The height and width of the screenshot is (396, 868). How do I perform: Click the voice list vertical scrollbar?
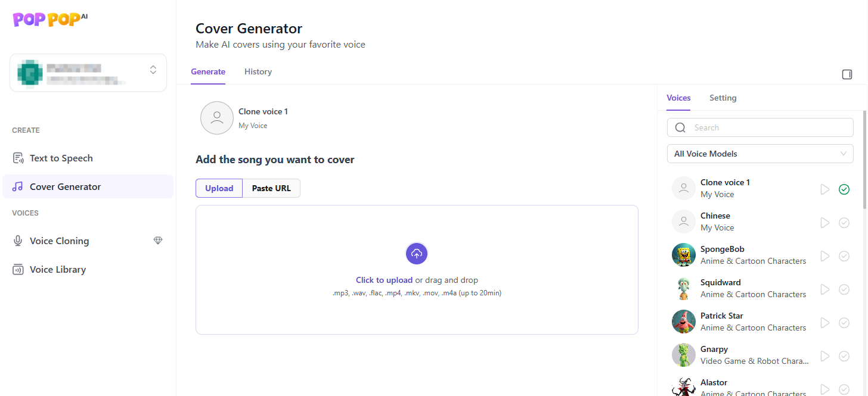[865, 161]
